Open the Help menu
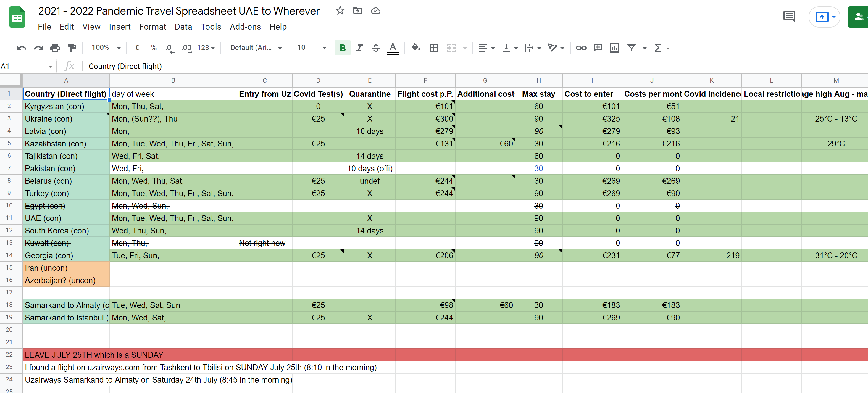 278,27
